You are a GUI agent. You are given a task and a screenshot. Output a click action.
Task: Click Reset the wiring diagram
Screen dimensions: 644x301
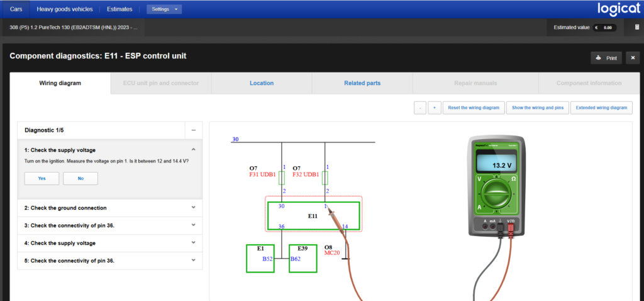coord(474,108)
